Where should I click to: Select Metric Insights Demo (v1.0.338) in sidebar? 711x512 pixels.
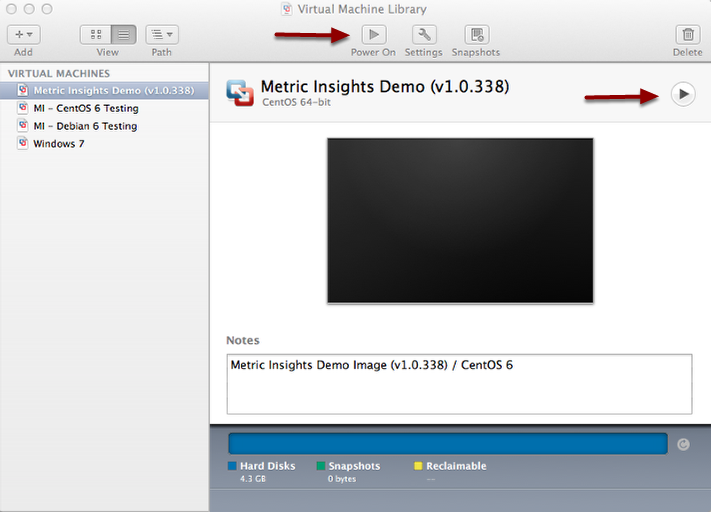click(104, 90)
